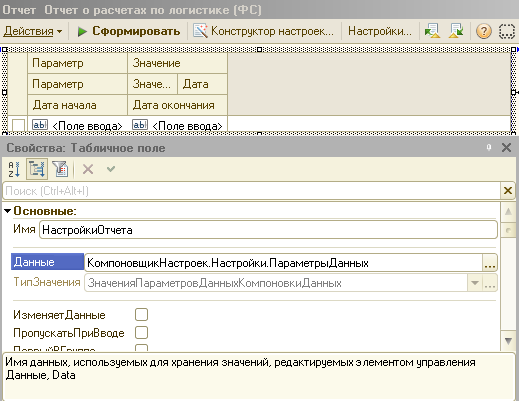This screenshot has height=401, width=519.
Task: Open help with the question mark icon
Action: tap(483, 31)
